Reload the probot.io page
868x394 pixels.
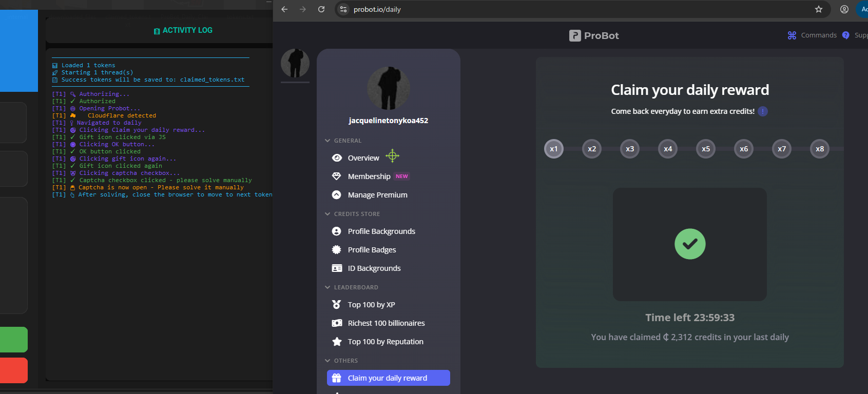click(x=321, y=9)
